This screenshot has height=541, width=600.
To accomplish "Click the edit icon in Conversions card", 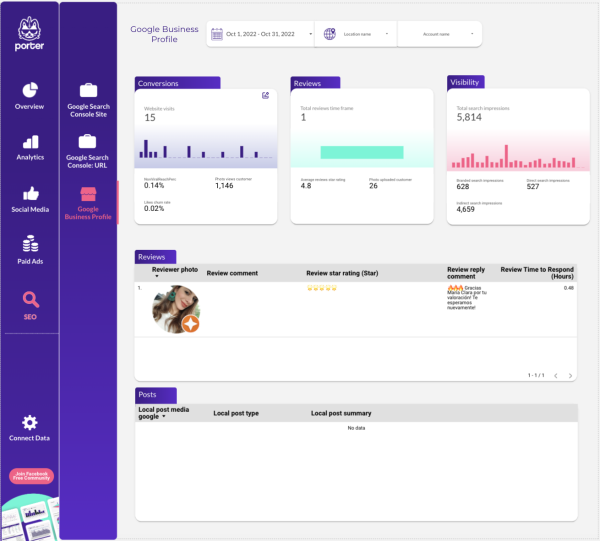I will click(x=266, y=95).
